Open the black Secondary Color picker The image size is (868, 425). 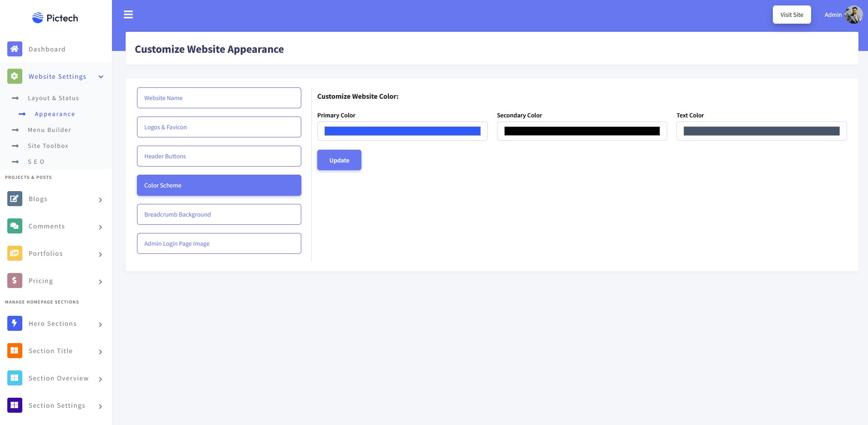582,131
